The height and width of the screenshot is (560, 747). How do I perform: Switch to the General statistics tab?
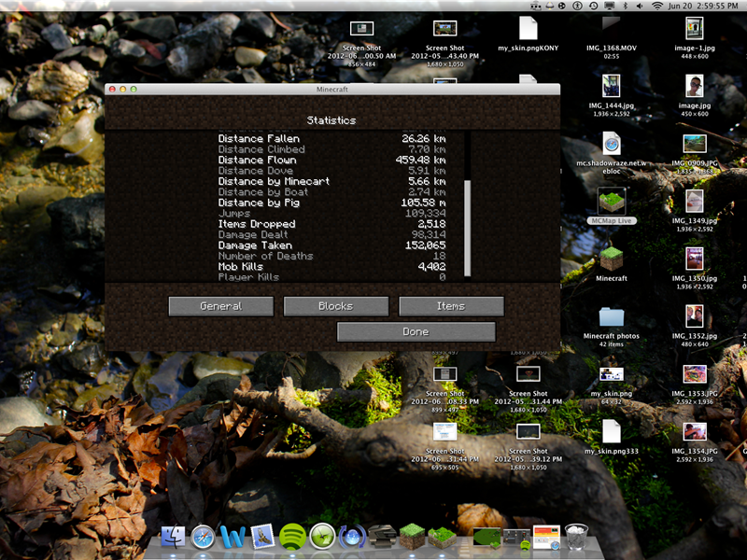[221, 306]
